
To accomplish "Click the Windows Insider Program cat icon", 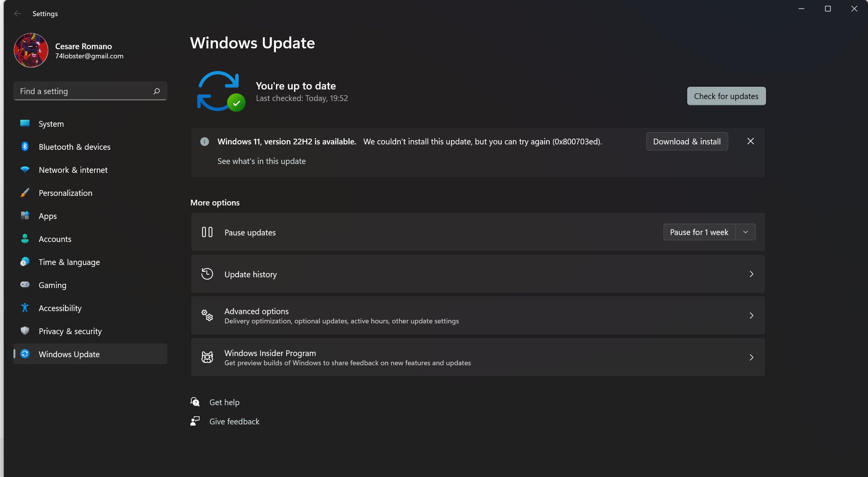I will click(207, 357).
